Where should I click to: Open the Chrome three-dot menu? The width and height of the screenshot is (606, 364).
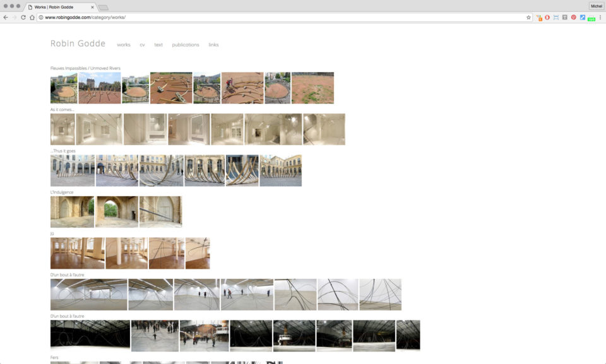pyautogui.click(x=600, y=17)
